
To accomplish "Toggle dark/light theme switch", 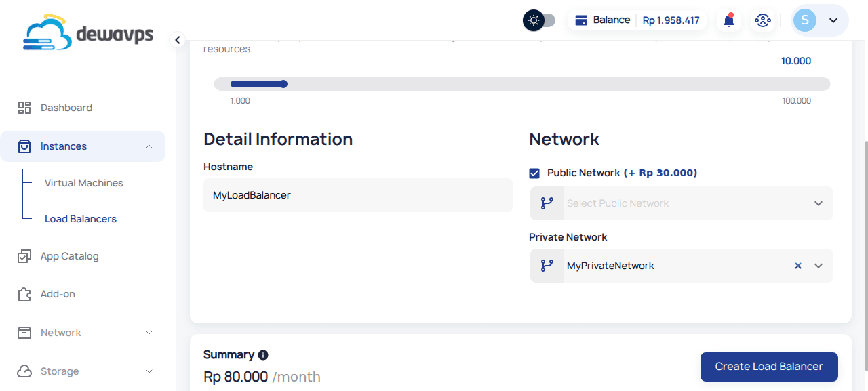I will tap(539, 20).
